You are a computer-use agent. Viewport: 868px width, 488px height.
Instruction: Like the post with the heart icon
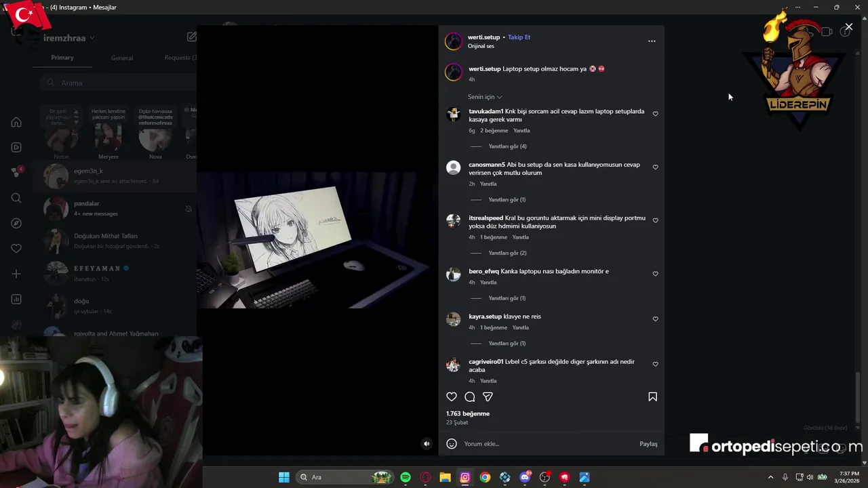[452, 396]
